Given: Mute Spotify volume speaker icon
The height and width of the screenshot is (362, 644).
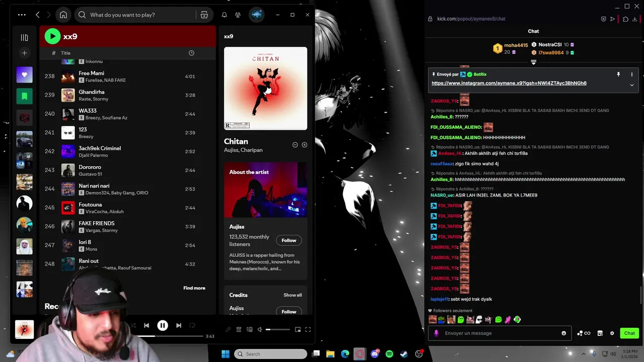Looking at the screenshot, I should (260, 330).
